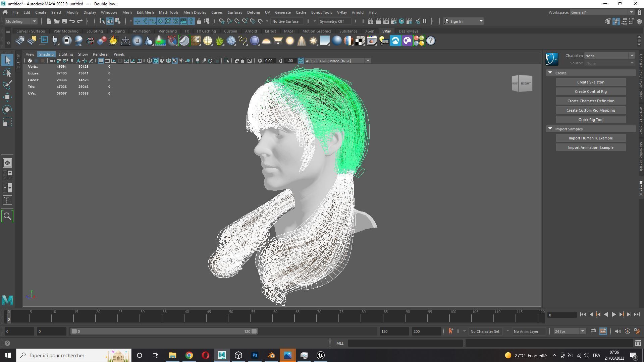Click the VRay sun light shelf icon
The width and height of the screenshot is (644, 362).
[x=313, y=41]
